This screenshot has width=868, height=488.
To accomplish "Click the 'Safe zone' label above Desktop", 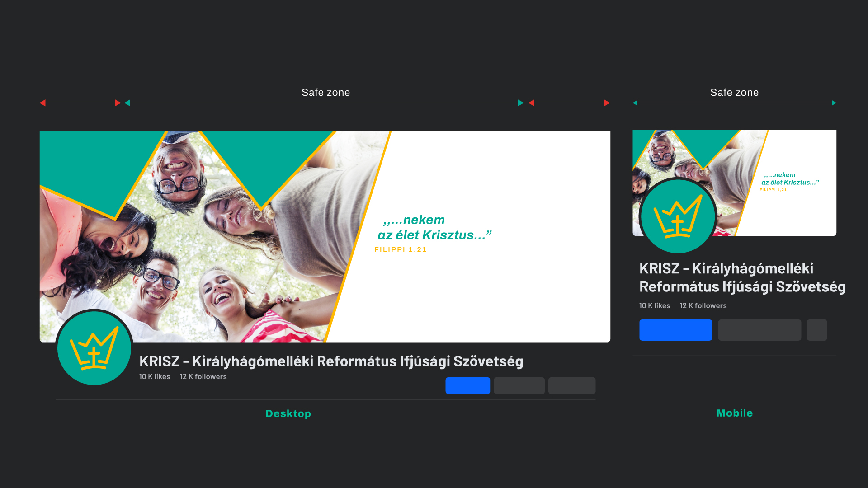I will [325, 92].
